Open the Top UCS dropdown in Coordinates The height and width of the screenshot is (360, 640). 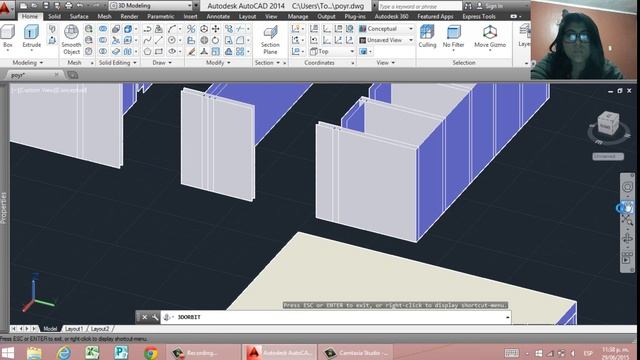coord(332,52)
